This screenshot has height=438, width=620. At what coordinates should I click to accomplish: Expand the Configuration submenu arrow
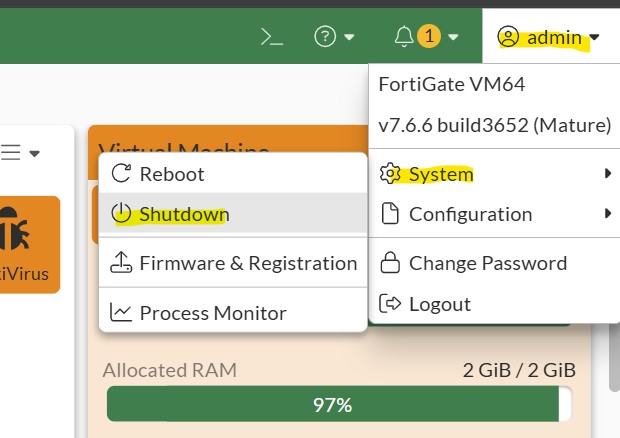[x=608, y=214]
